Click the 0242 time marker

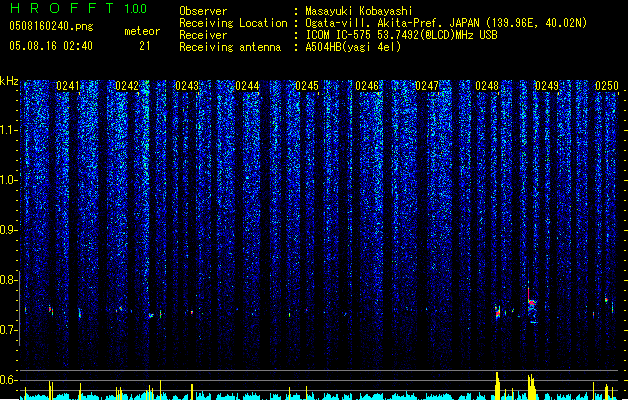127,86
